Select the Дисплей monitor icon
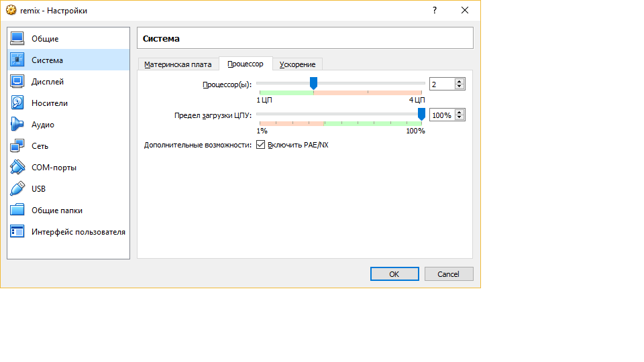This screenshot has height=362, width=644. click(x=17, y=82)
